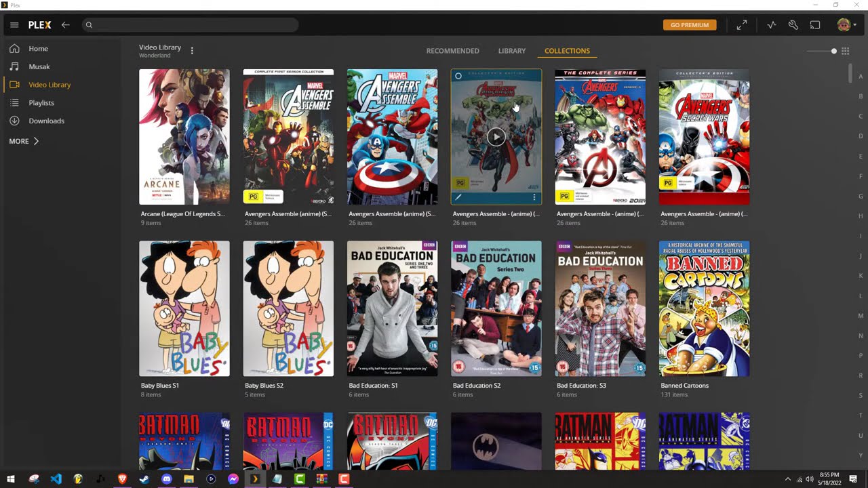
Task: Switch to the RECOMMENDED tab
Action: click(452, 51)
